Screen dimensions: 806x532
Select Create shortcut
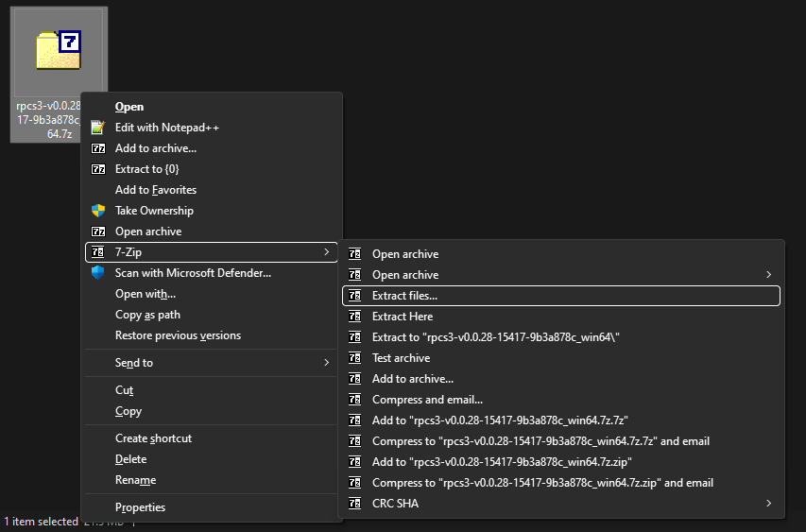[212, 438]
